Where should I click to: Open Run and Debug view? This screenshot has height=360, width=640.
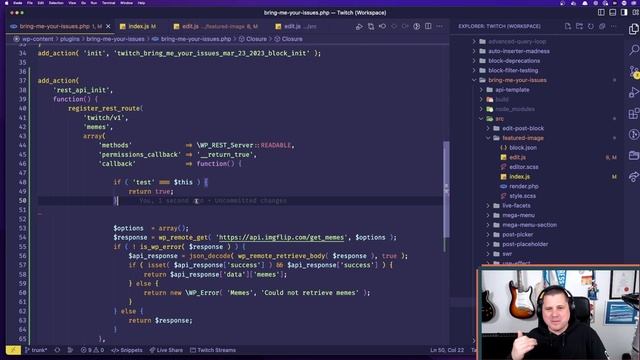(633, 93)
